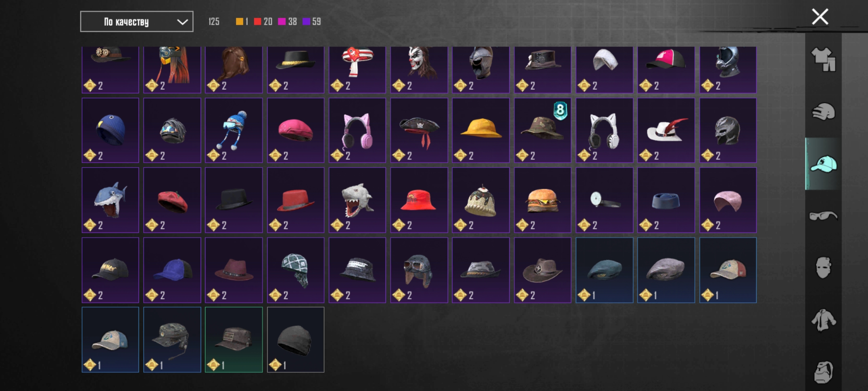Filter by purple quality count 59
This screenshot has height=391, width=868.
(312, 22)
